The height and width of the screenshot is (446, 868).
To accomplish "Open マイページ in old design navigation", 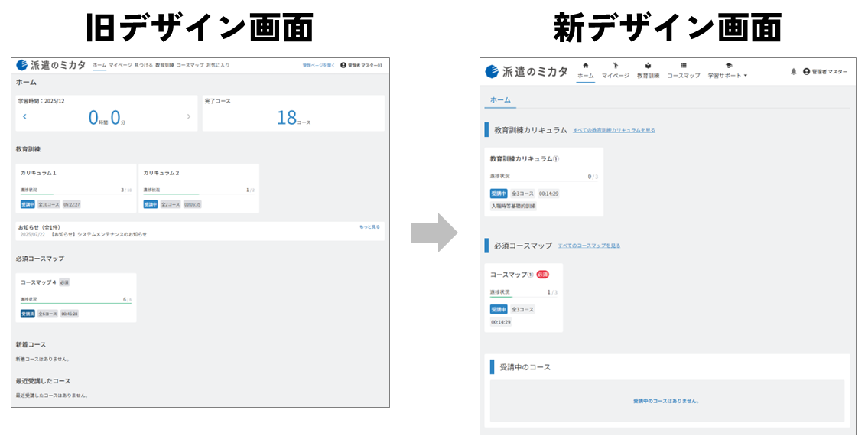I will click(120, 65).
